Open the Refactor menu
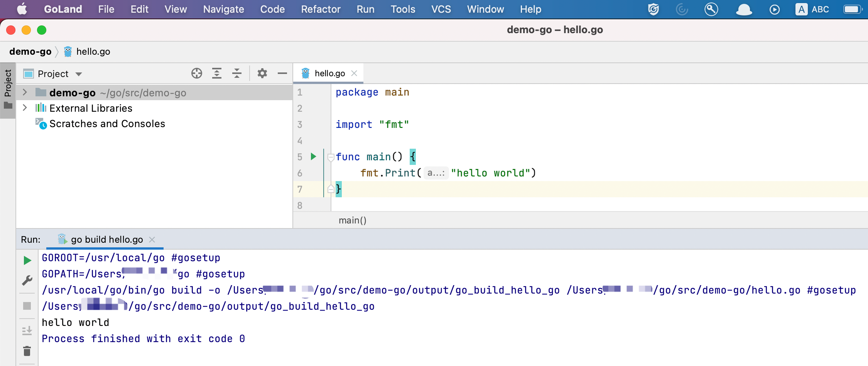 point(321,9)
